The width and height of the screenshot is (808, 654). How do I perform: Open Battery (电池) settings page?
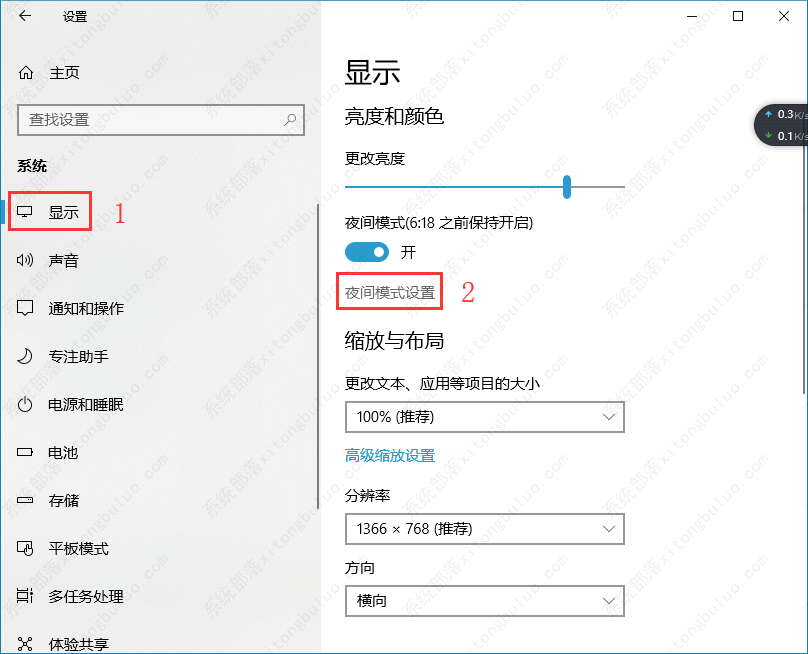pos(63,453)
